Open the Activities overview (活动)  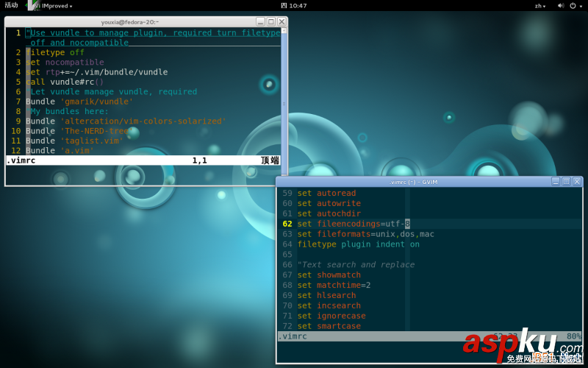point(11,5)
